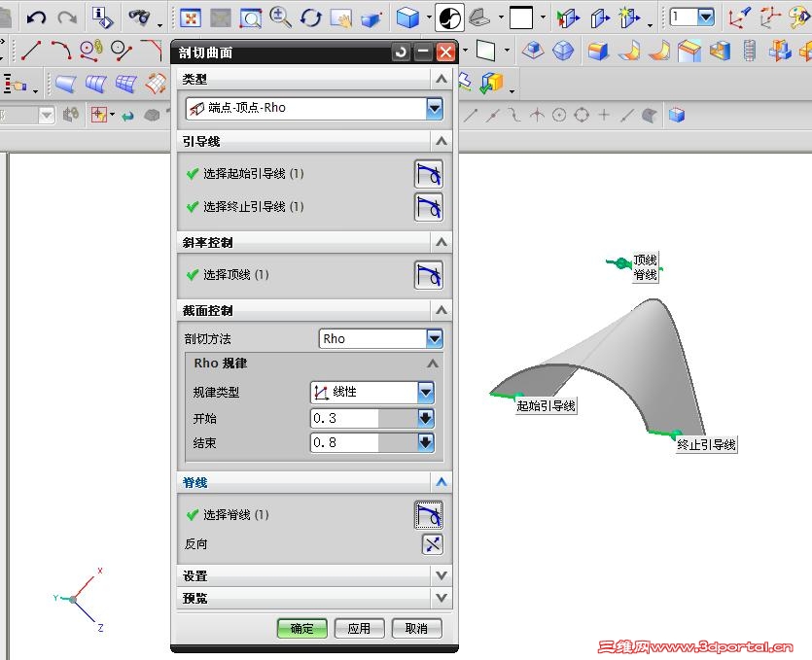Click the Redo arrow icon
The height and width of the screenshot is (660, 812).
coord(67,18)
